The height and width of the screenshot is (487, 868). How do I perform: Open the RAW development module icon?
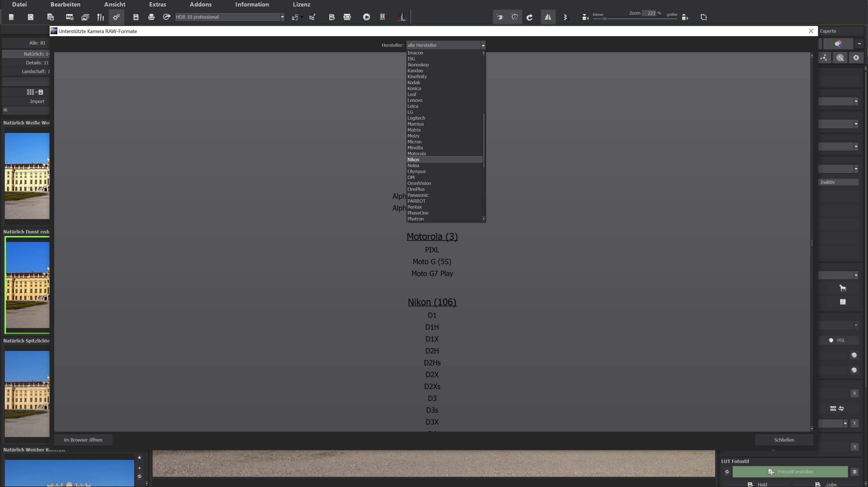click(70, 17)
